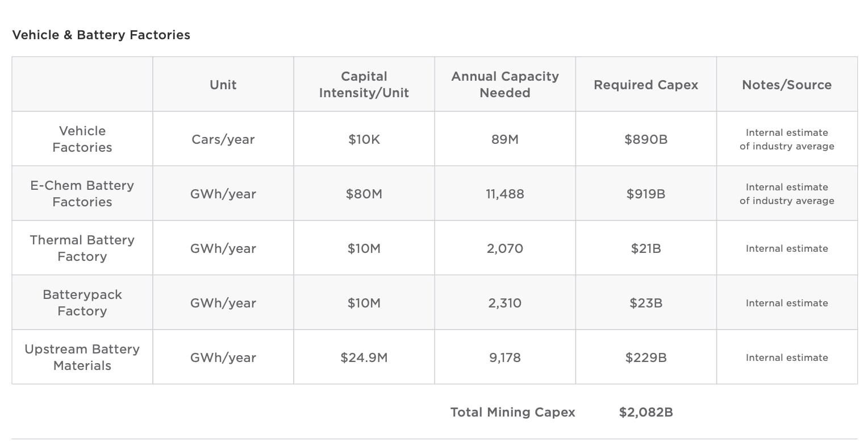Click the '89M' annual capacity cell
This screenshot has height=441, width=868.
click(504, 139)
